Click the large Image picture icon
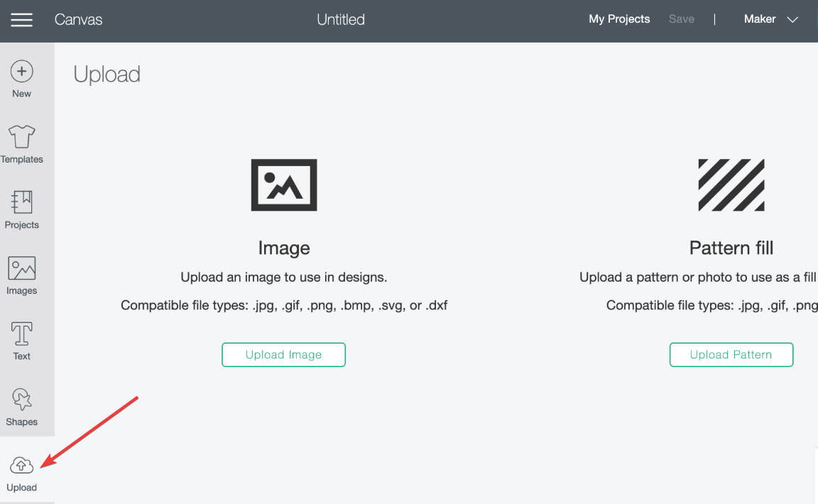This screenshot has width=818, height=504. click(x=284, y=185)
